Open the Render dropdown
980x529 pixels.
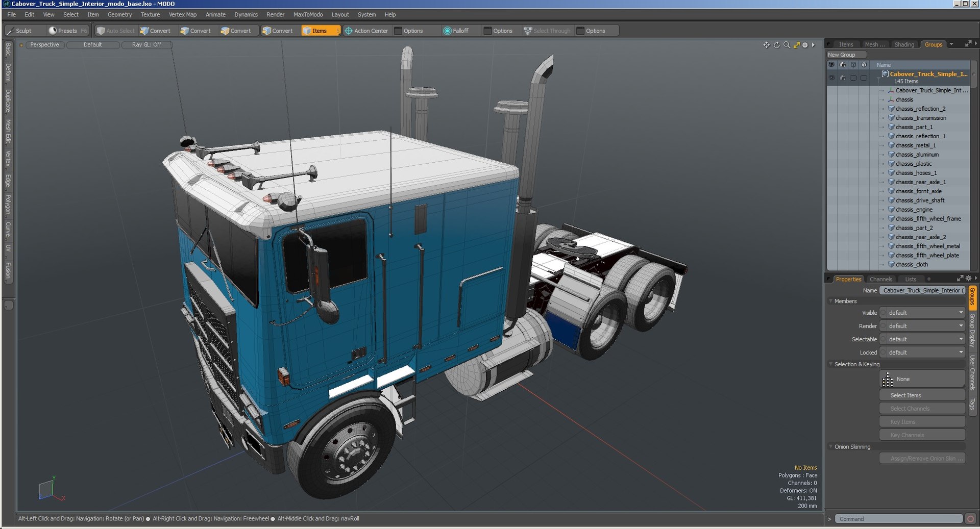coord(925,326)
